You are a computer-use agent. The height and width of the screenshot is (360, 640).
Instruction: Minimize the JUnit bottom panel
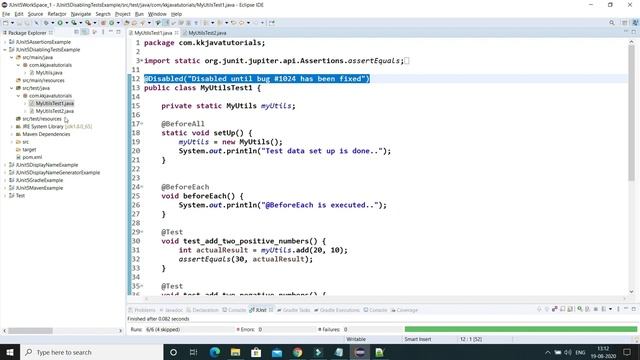click(626, 309)
